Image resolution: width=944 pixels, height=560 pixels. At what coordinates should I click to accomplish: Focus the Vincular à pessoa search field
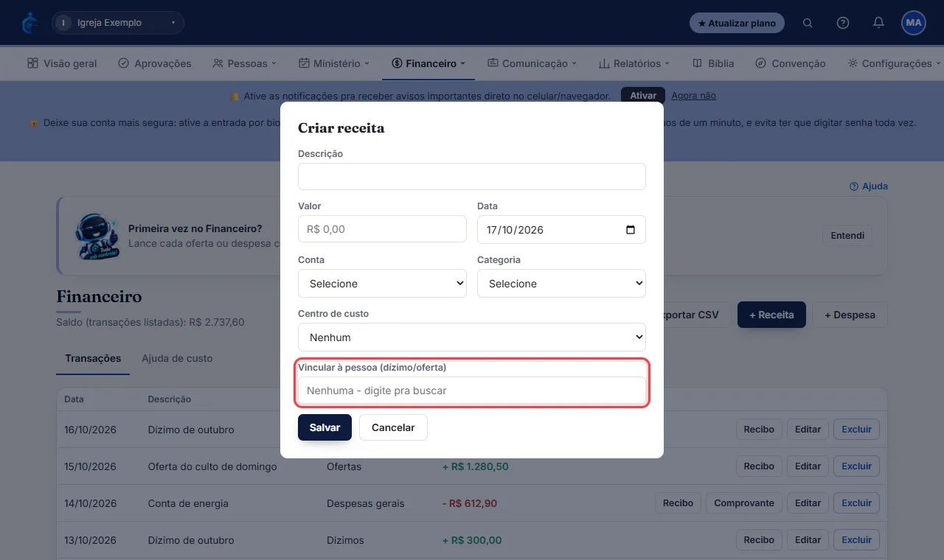coord(472,391)
